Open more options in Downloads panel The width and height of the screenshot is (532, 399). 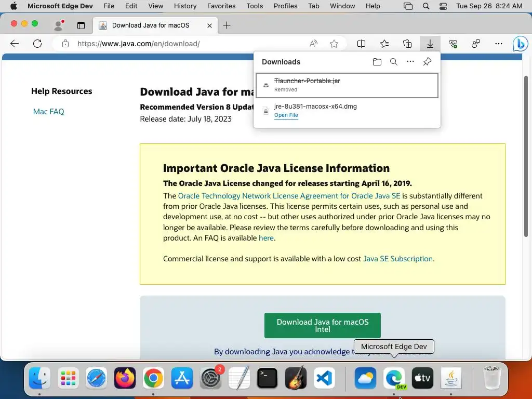[x=410, y=62]
